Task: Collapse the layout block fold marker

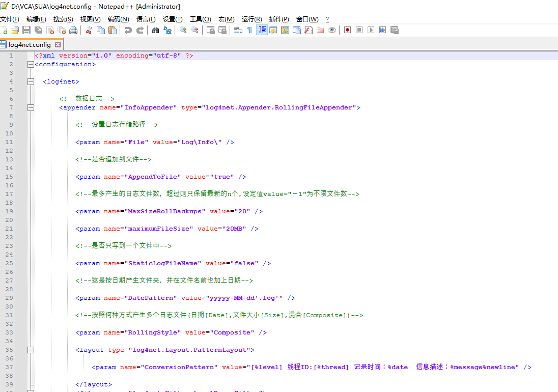Action: (31, 350)
